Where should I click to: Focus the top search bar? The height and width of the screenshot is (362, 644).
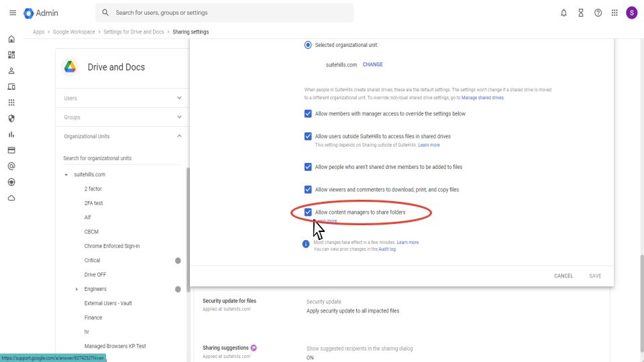[x=224, y=13]
